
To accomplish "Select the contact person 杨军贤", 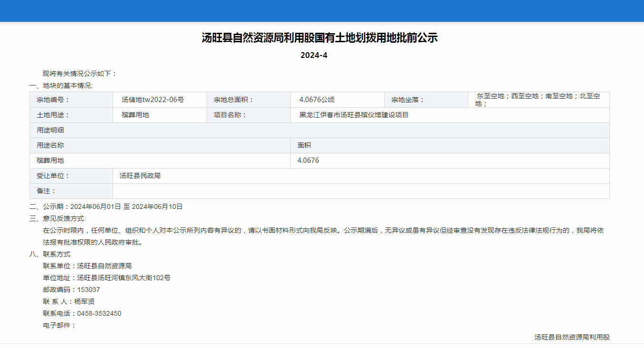I will [x=85, y=301].
